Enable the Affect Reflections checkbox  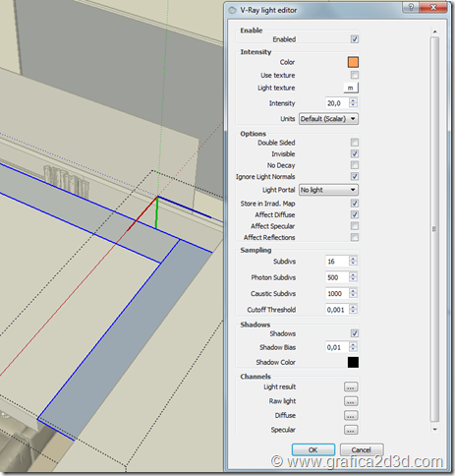(355, 237)
